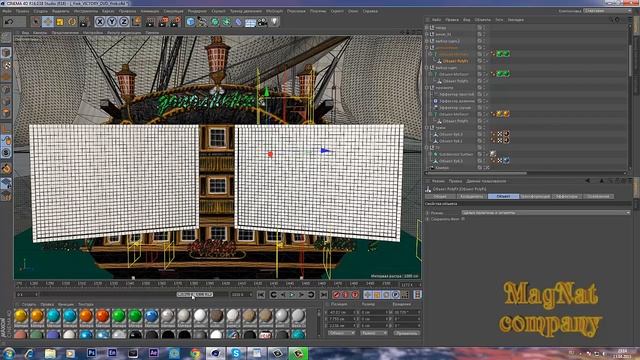Image resolution: width=640 pixels, height=360 pixels.
Task: Click the Model mode cube in left sidebar
Action: pyautogui.click(x=6, y=53)
